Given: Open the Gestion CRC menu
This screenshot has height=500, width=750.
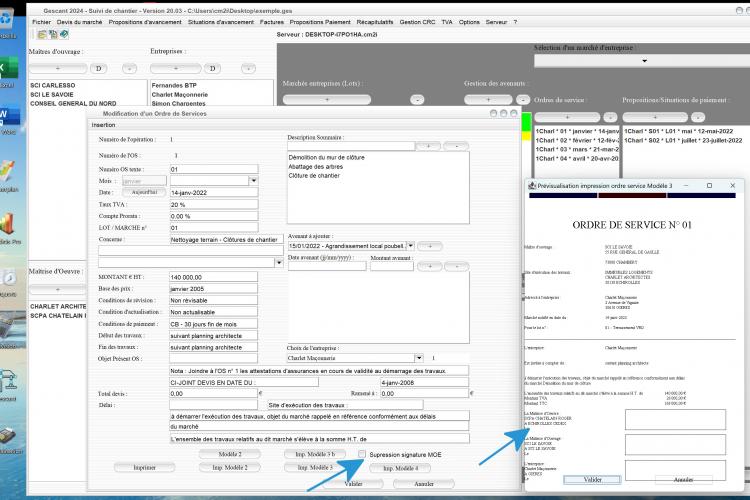Looking at the screenshot, I should (418, 22).
